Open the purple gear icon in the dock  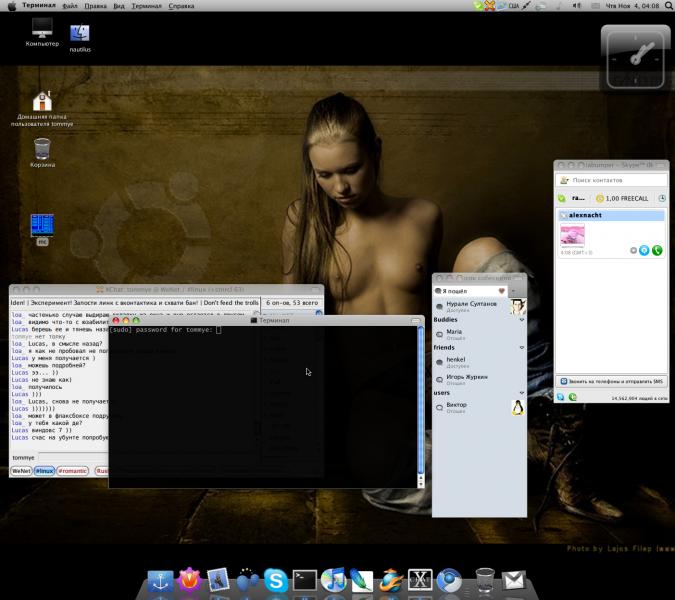click(x=189, y=579)
